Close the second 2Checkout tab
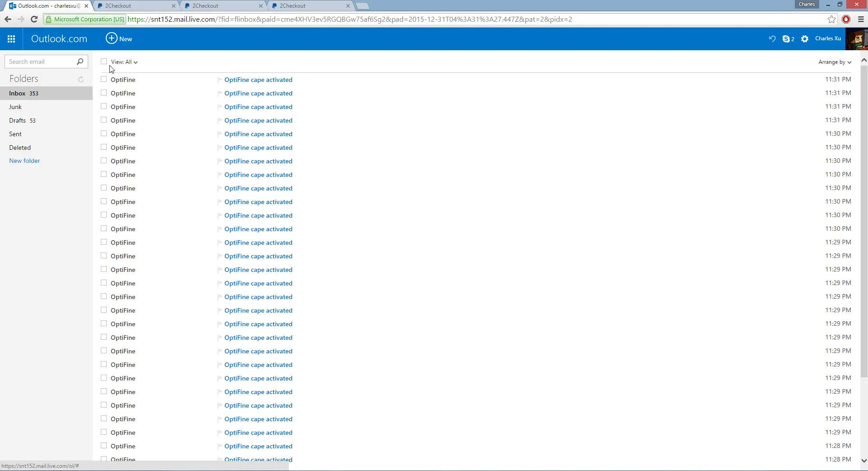Viewport: 868px width, 471px height. click(x=261, y=6)
